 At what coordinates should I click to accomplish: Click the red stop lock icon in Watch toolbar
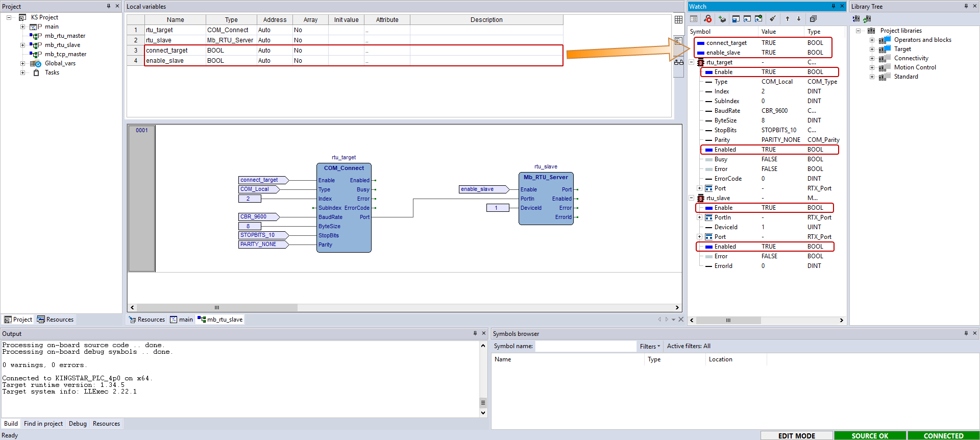(x=708, y=19)
